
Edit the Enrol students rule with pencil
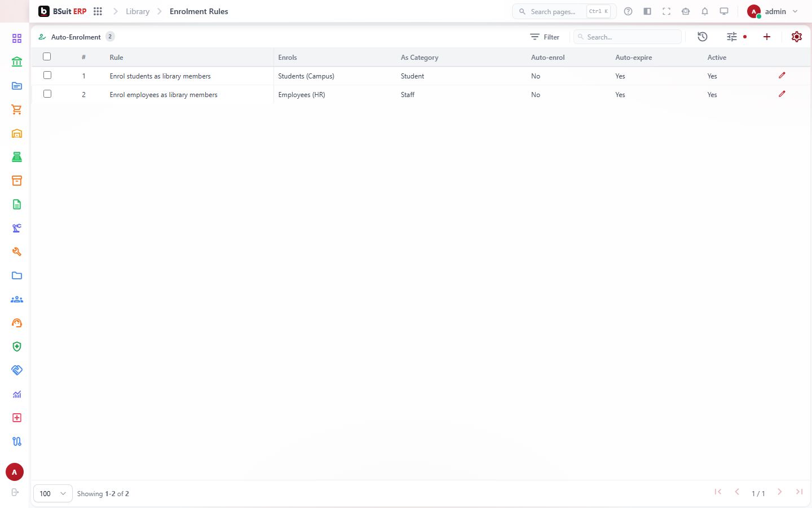(x=782, y=75)
